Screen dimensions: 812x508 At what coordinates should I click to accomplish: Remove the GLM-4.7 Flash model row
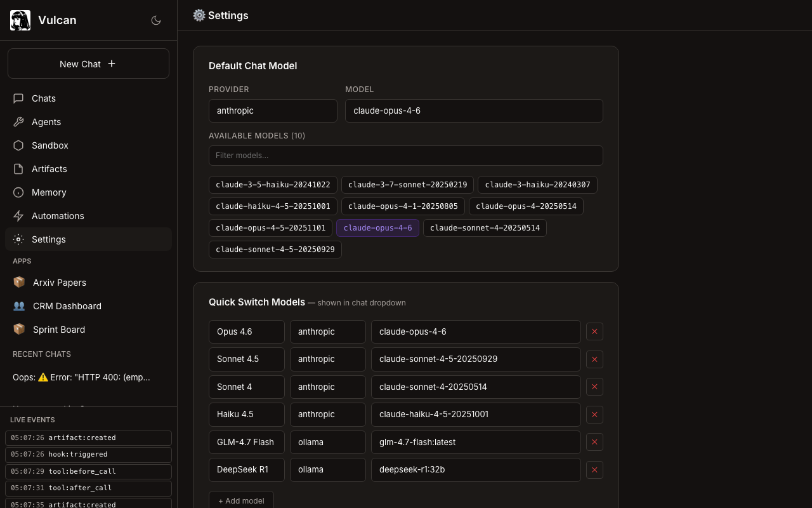click(x=594, y=442)
